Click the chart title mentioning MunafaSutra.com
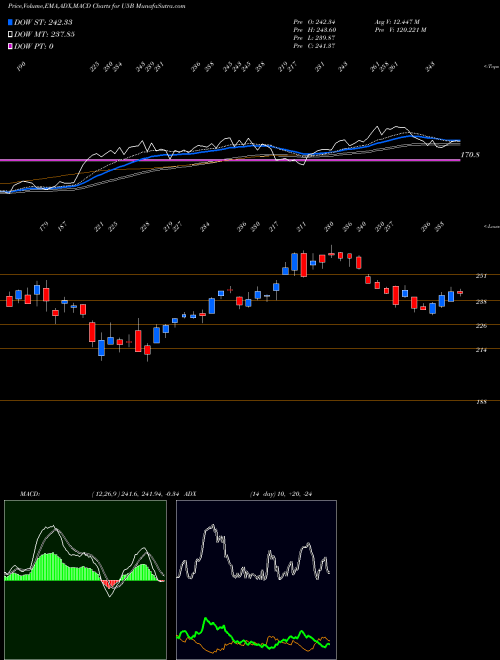Viewport: 500px width, 660px height. (96, 6)
